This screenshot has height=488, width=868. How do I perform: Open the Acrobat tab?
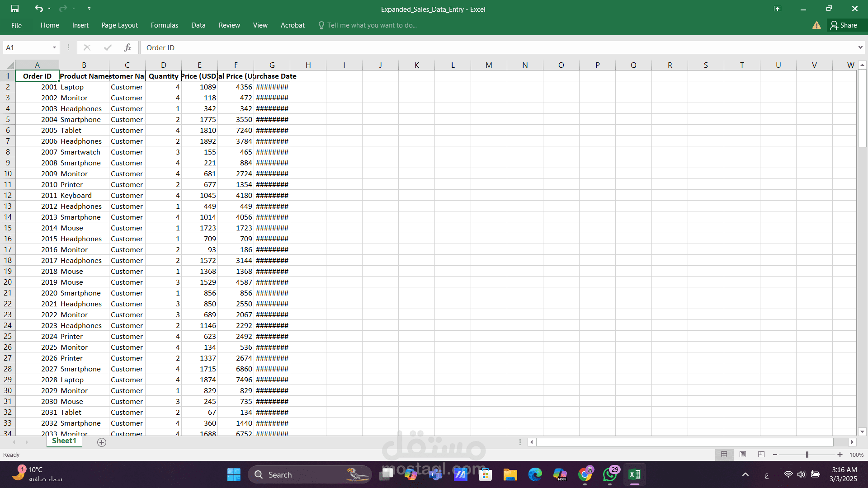point(292,25)
